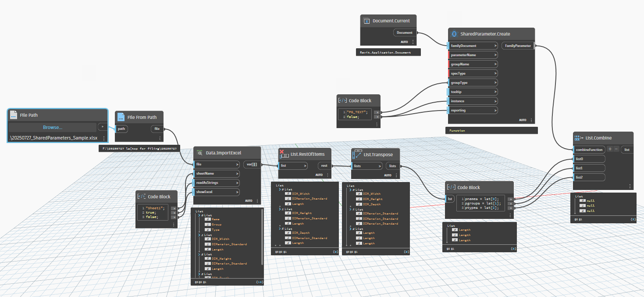Click the var[][] output port
The width and height of the screenshot is (644, 297).
pos(253,165)
